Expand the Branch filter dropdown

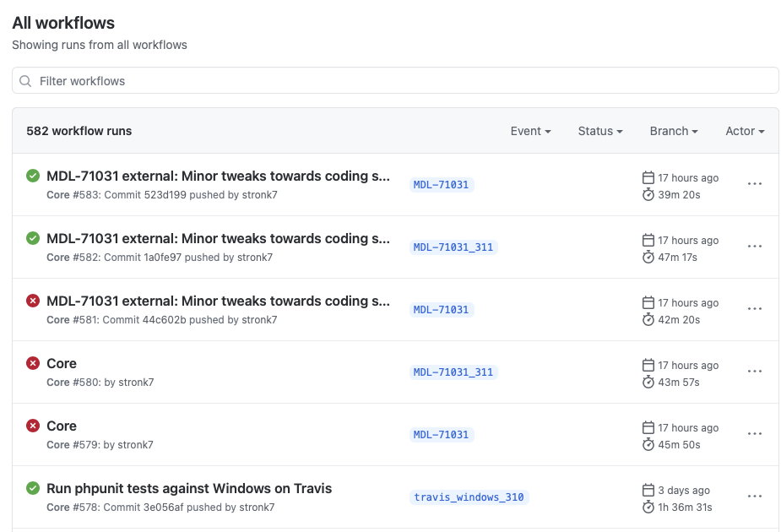pos(674,131)
